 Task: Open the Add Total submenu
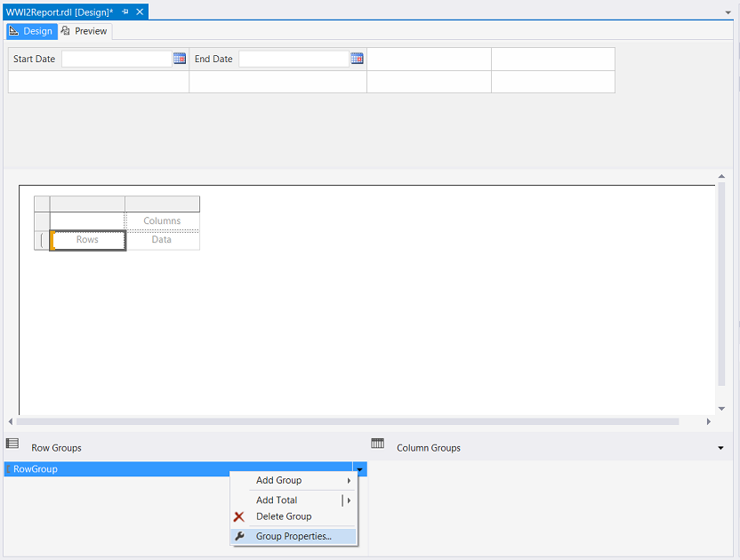click(x=294, y=500)
